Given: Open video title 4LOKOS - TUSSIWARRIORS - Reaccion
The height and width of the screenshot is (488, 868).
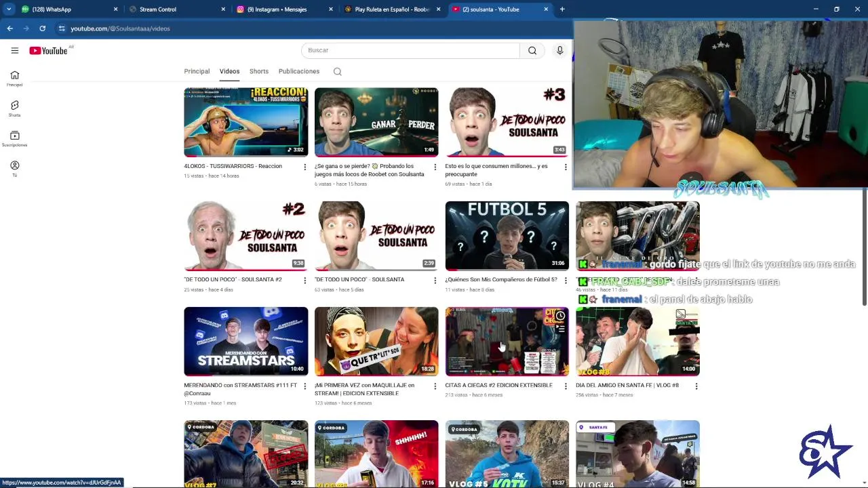Looking at the screenshot, I should (233, 166).
